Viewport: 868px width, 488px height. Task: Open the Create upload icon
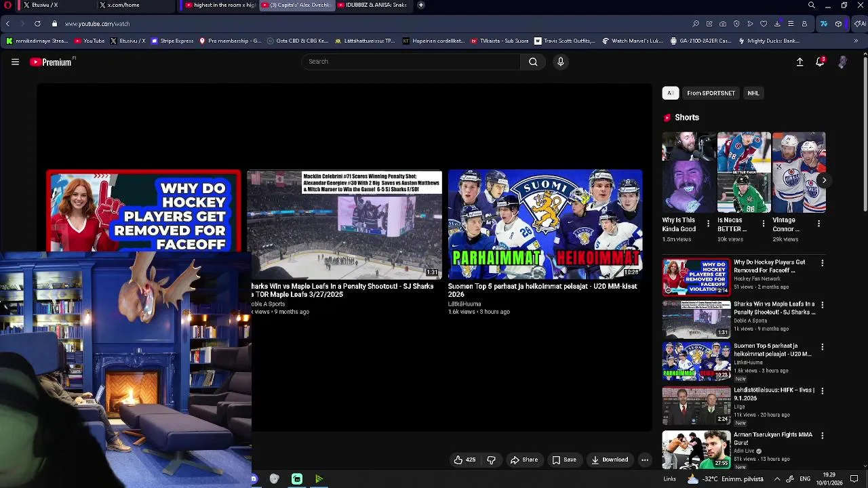pyautogui.click(x=800, y=62)
